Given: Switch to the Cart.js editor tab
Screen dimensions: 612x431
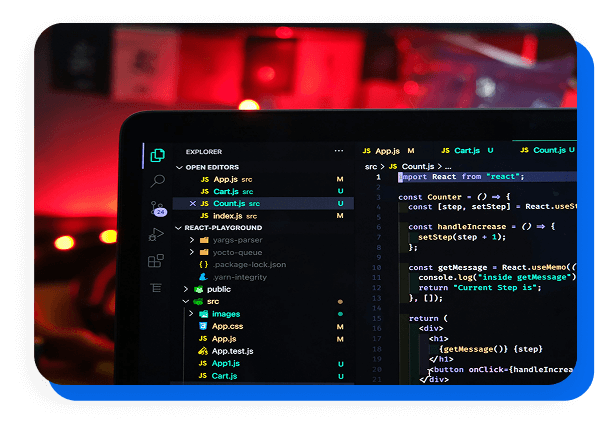Looking at the screenshot, I should pyautogui.click(x=467, y=150).
